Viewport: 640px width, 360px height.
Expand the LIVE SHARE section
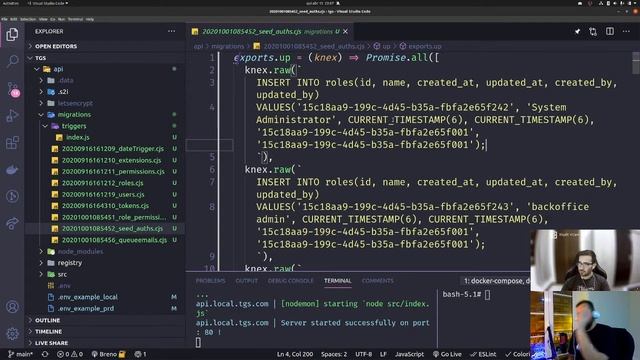point(105,343)
